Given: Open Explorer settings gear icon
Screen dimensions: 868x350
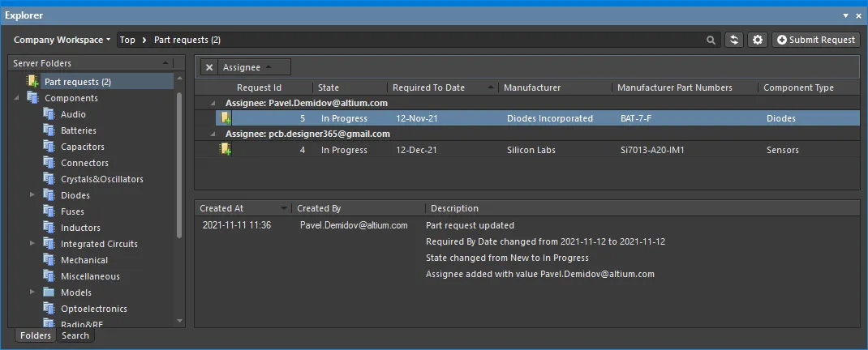Looking at the screenshot, I should (x=758, y=40).
